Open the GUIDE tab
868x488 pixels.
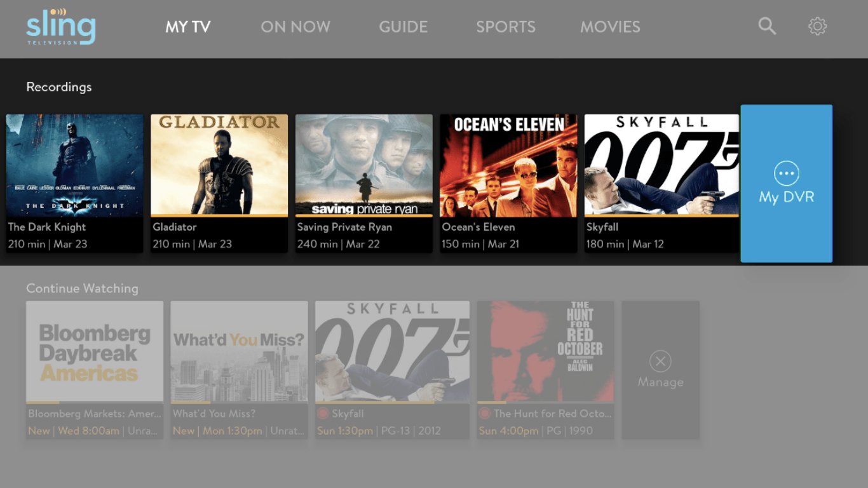(403, 27)
